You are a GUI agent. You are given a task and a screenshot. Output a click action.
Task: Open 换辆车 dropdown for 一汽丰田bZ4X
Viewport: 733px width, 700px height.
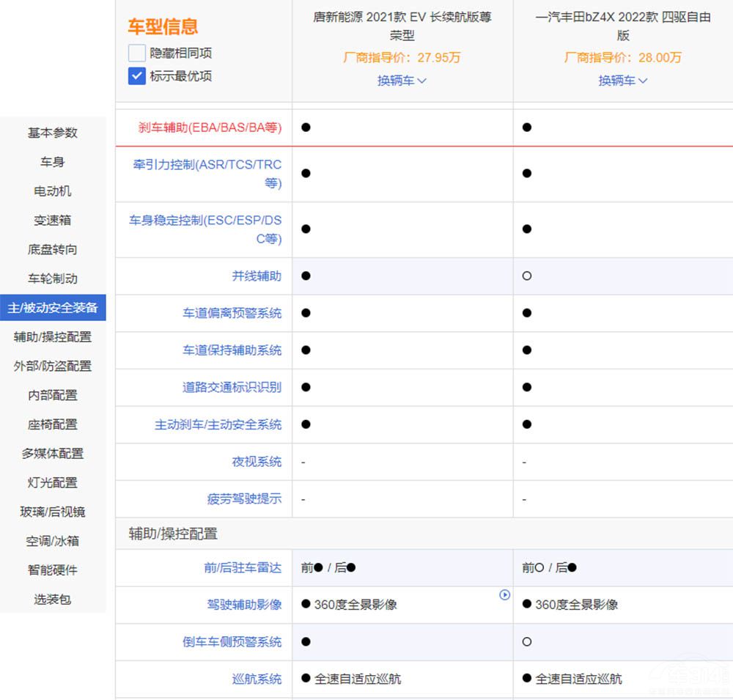point(622,81)
